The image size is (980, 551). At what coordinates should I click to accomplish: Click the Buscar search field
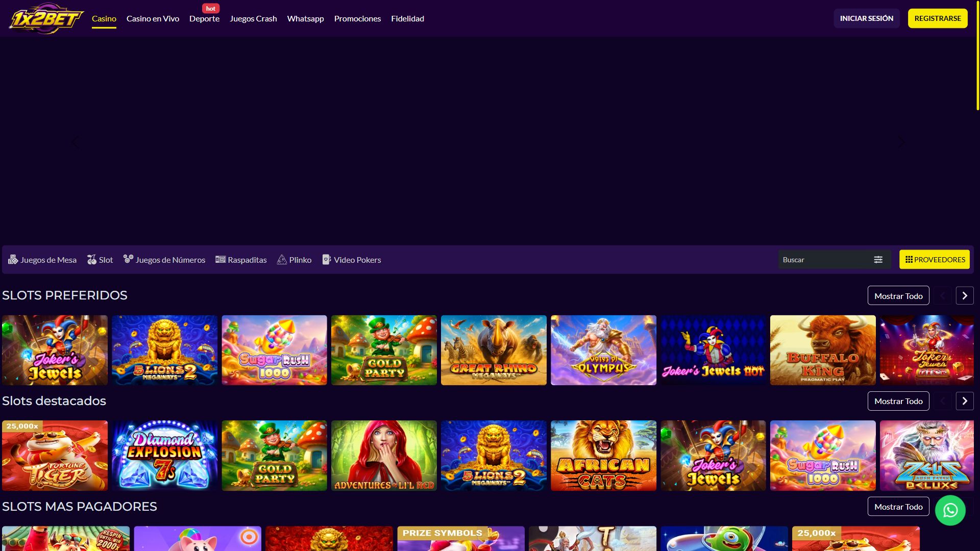pos(824,260)
